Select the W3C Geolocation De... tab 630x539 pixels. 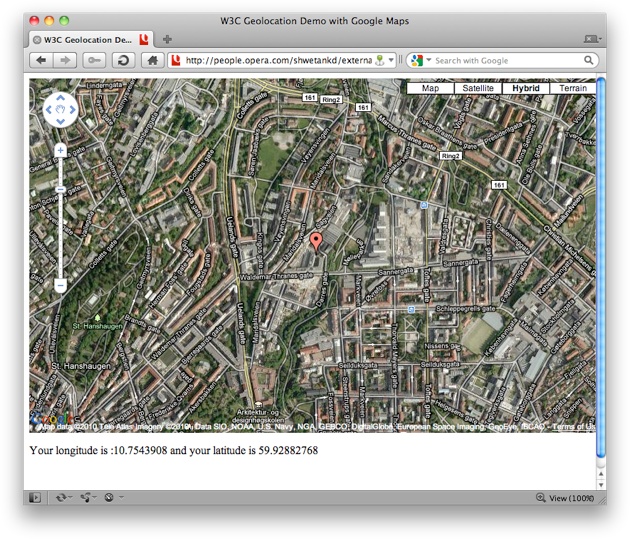click(x=91, y=40)
